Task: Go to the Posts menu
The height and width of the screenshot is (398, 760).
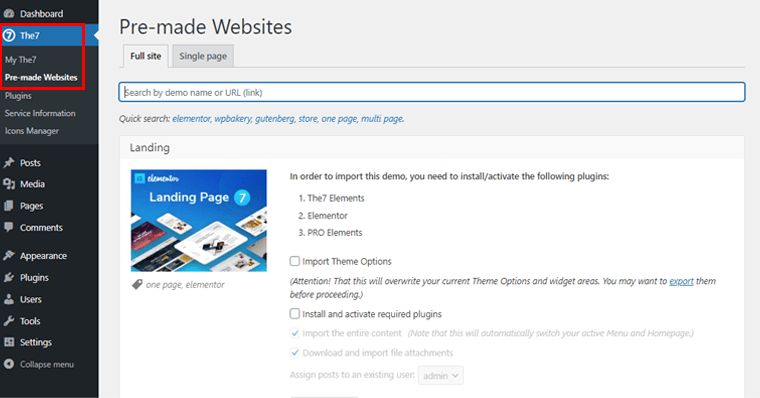Action: tap(30, 163)
